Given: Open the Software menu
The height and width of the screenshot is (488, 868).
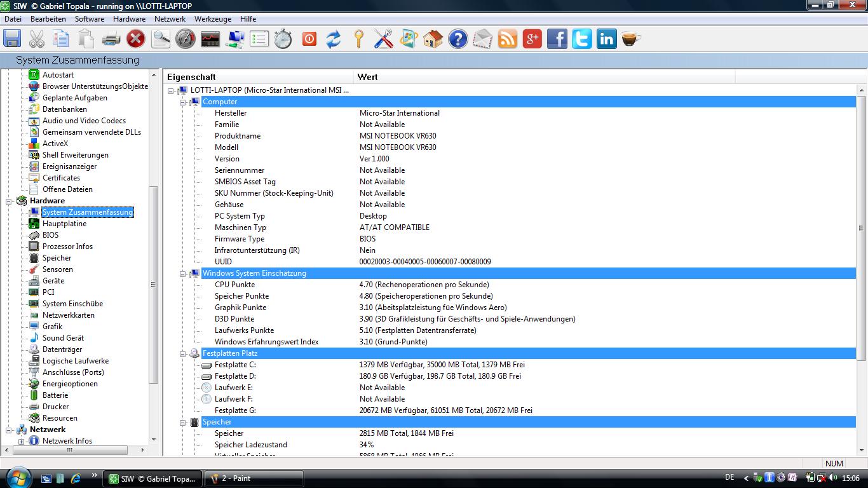Looking at the screenshot, I should click(90, 19).
